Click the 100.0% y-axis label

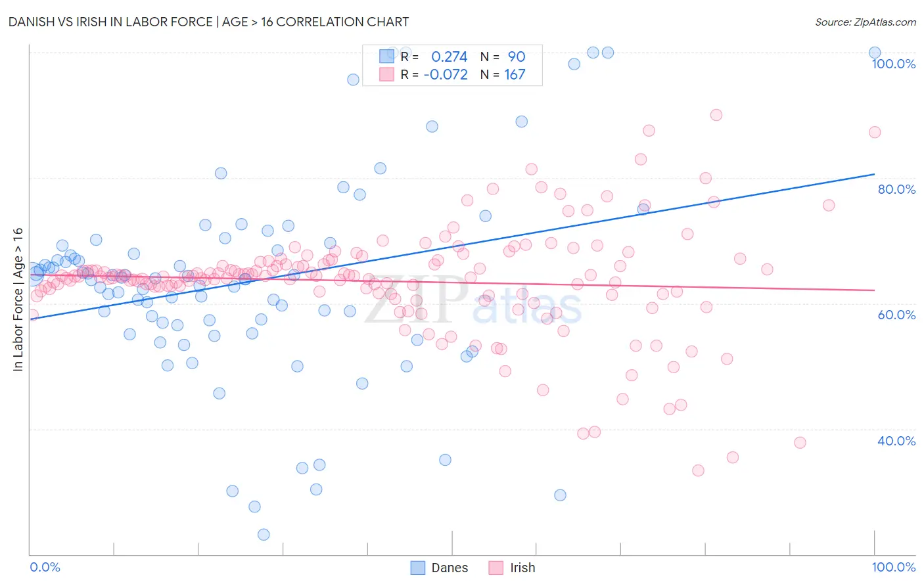click(893, 64)
